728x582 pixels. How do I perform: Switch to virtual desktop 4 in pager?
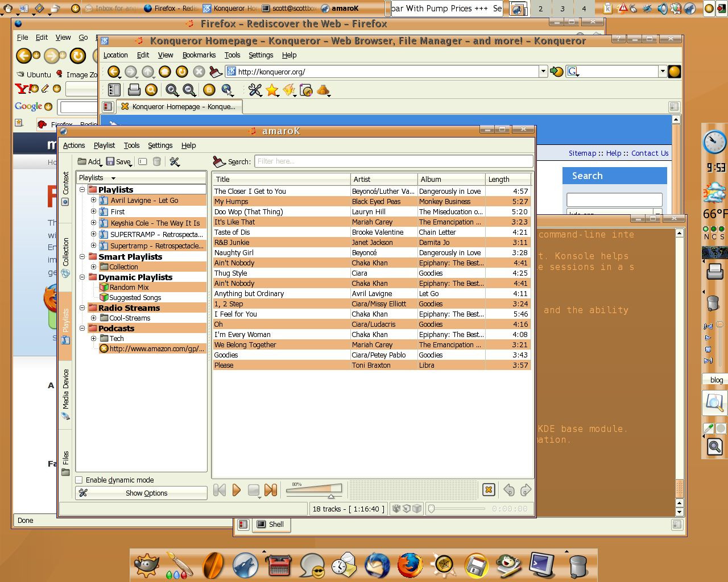coord(584,9)
